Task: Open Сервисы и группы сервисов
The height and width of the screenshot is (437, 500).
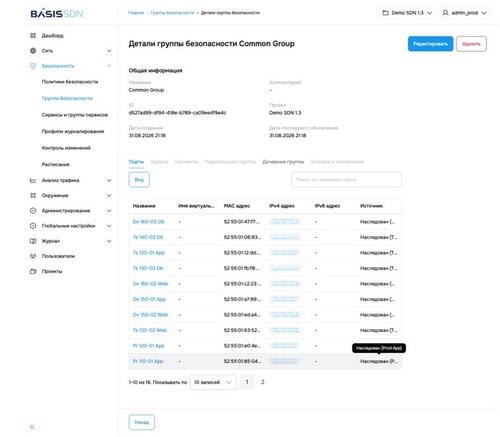Action: [x=75, y=115]
